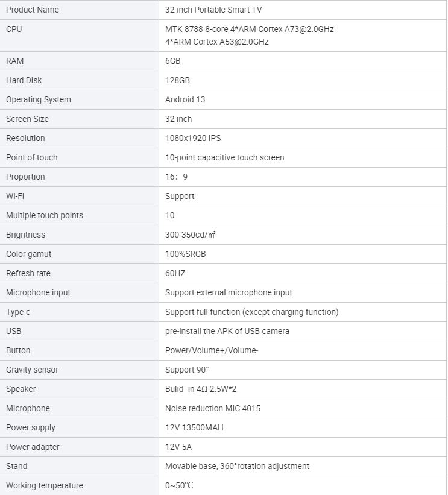Click the Movable base, 360° rotation text
Screen dimensions: 448x495
pyautogui.click(x=237, y=466)
